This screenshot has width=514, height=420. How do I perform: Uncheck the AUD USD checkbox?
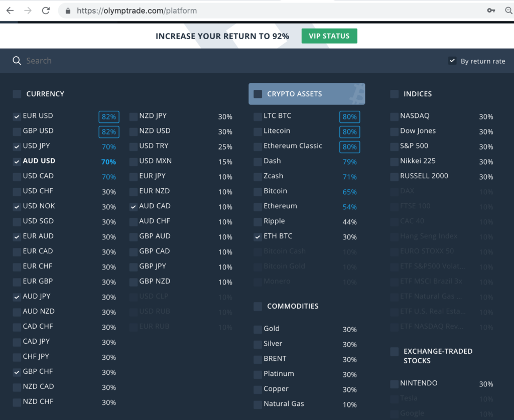tap(17, 162)
